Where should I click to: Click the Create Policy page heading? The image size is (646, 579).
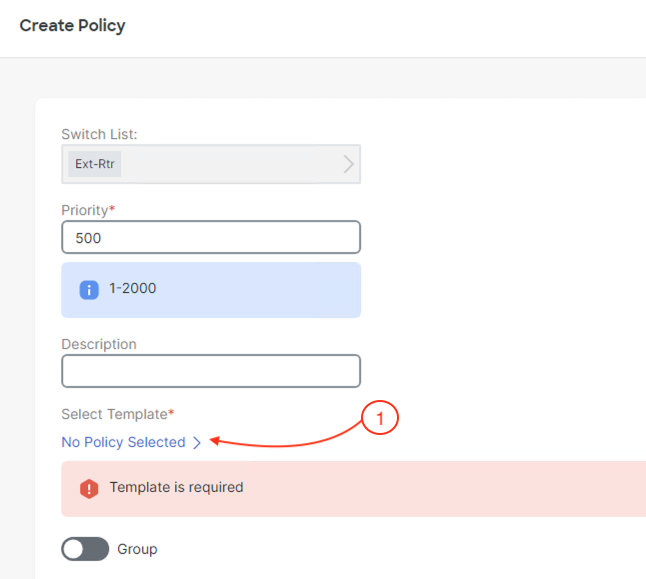73,26
